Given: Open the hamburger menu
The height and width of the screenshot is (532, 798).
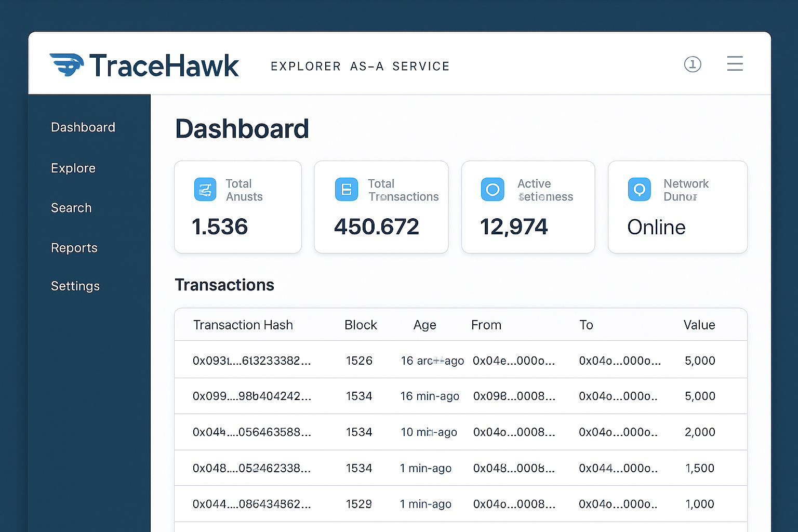Looking at the screenshot, I should (x=735, y=64).
